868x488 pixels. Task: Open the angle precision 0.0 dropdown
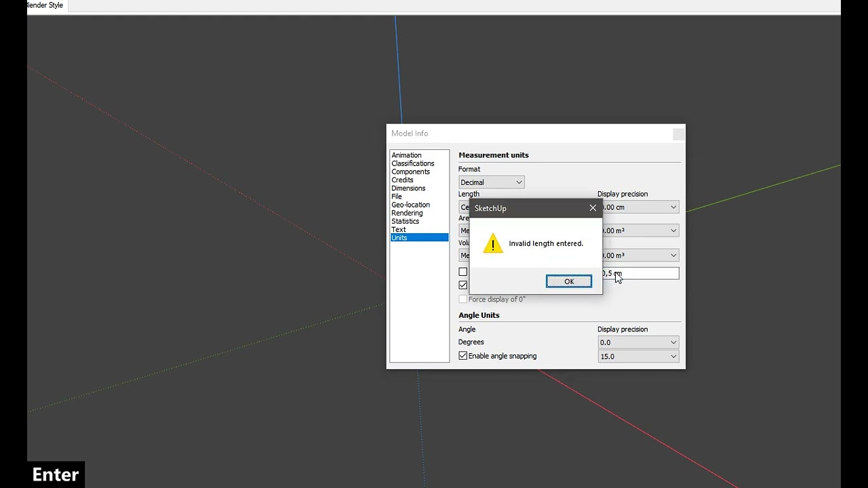[638, 342]
